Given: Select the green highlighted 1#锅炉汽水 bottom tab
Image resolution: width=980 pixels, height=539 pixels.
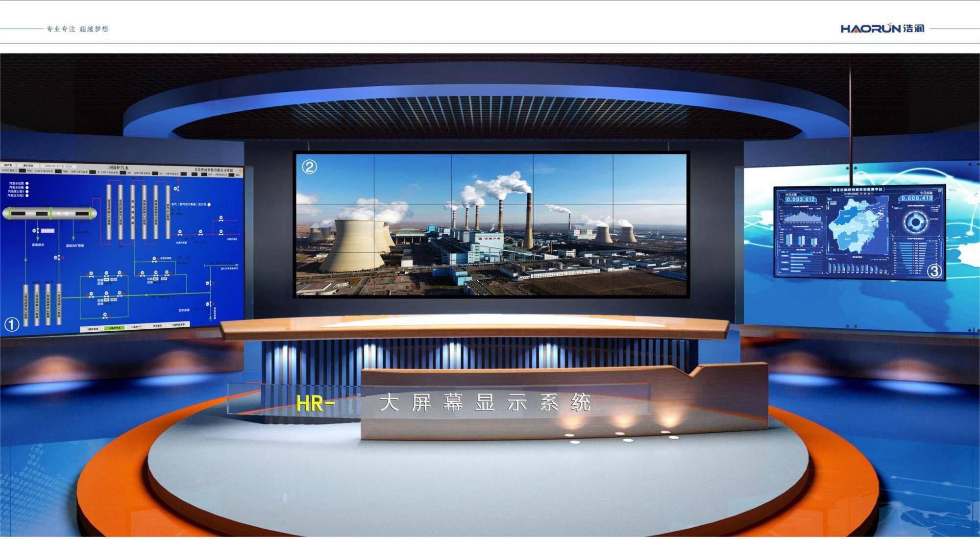Looking at the screenshot, I should pos(115,327).
